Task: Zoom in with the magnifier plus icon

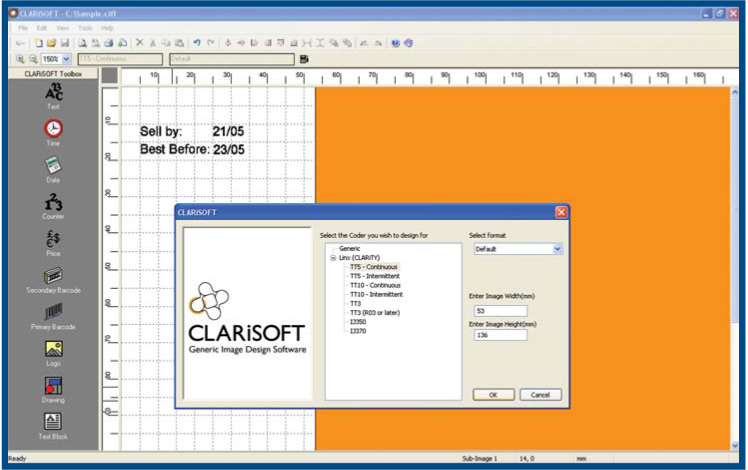Action: 20,59
